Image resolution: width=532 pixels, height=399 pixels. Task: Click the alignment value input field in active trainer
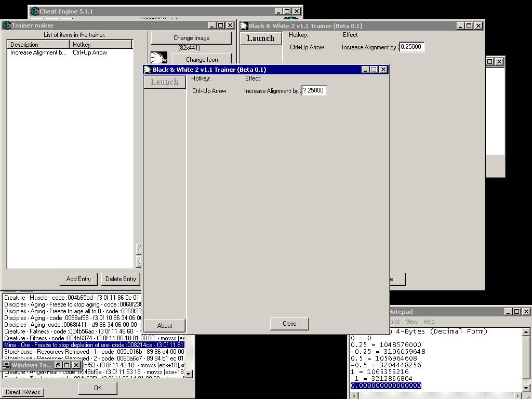[x=314, y=90]
